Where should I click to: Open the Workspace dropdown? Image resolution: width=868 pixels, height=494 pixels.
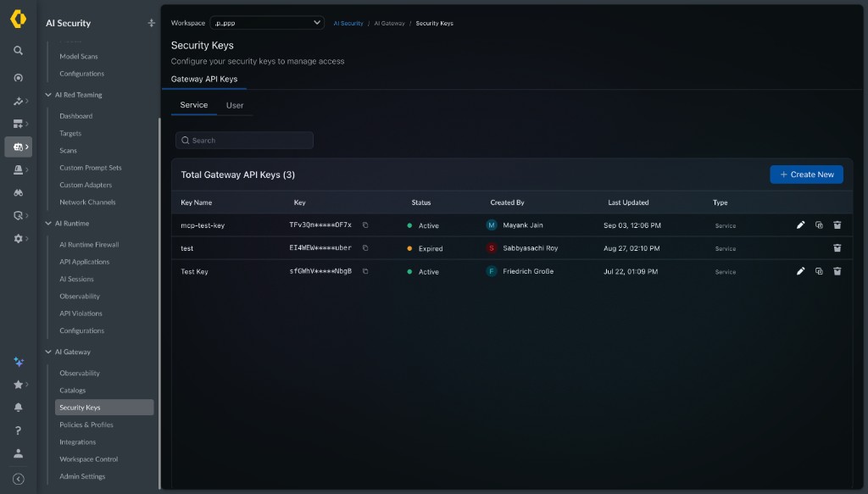point(267,23)
